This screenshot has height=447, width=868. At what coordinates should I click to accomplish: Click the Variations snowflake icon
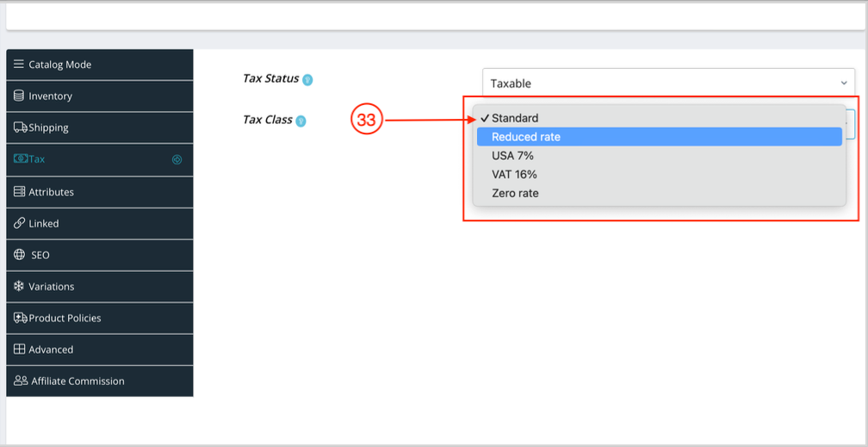[x=19, y=286]
